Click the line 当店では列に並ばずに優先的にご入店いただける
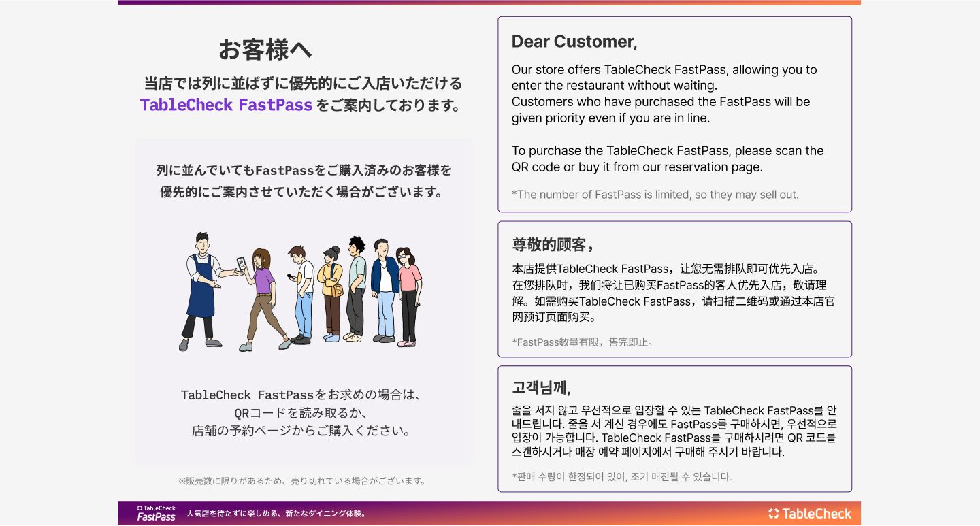Image resolution: width=980 pixels, height=526 pixels. click(x=303, y=84)
